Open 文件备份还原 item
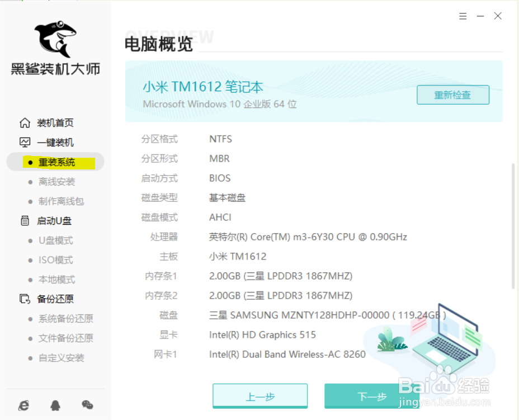Screen dimensions: 519x420 (x=66, y=338)
